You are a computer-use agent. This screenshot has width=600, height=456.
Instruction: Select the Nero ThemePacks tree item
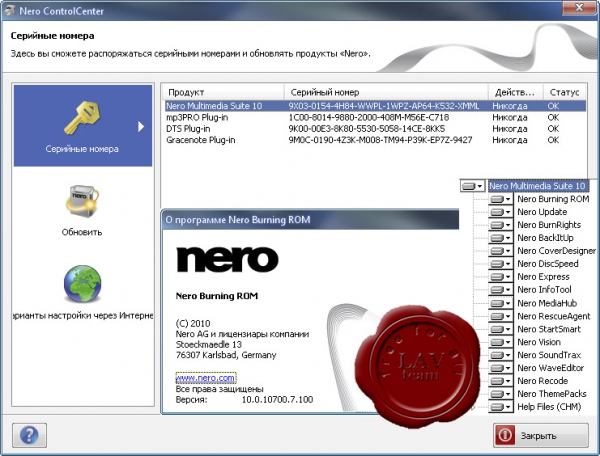[x=552, y=394]
